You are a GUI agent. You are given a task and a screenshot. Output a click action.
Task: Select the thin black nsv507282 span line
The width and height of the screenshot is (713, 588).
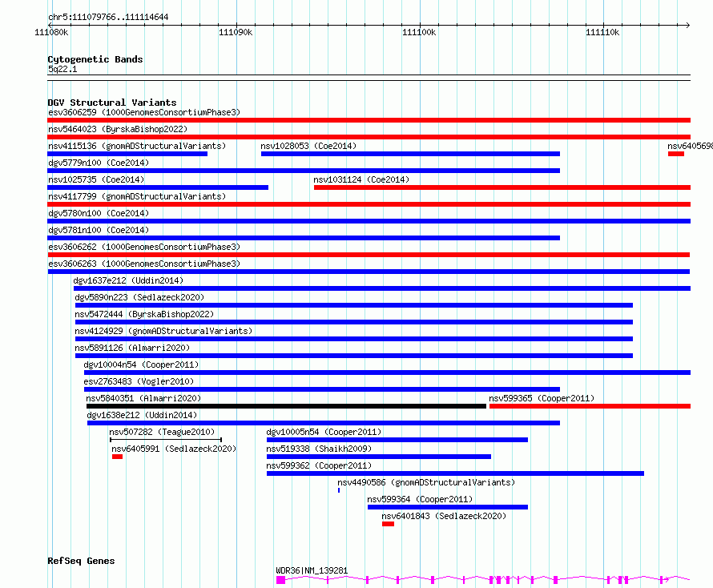pyautogui.click(x=166, y=440)
